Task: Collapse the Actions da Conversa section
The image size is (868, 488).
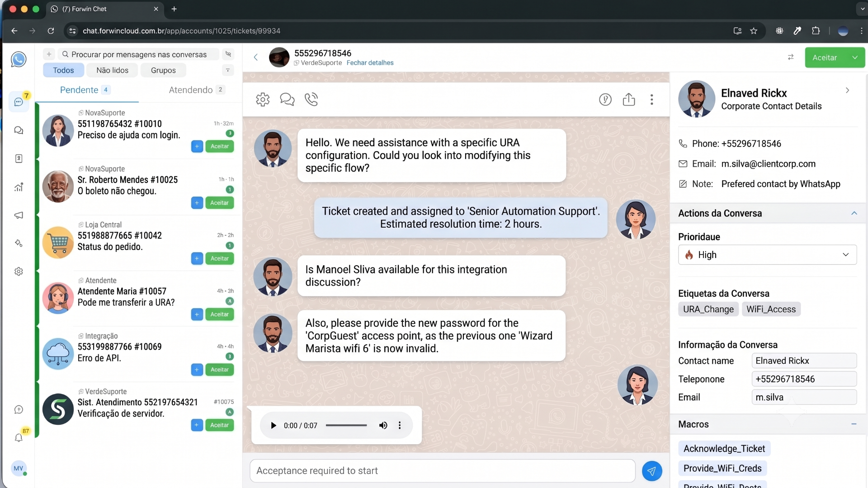Action: [854, 213]
